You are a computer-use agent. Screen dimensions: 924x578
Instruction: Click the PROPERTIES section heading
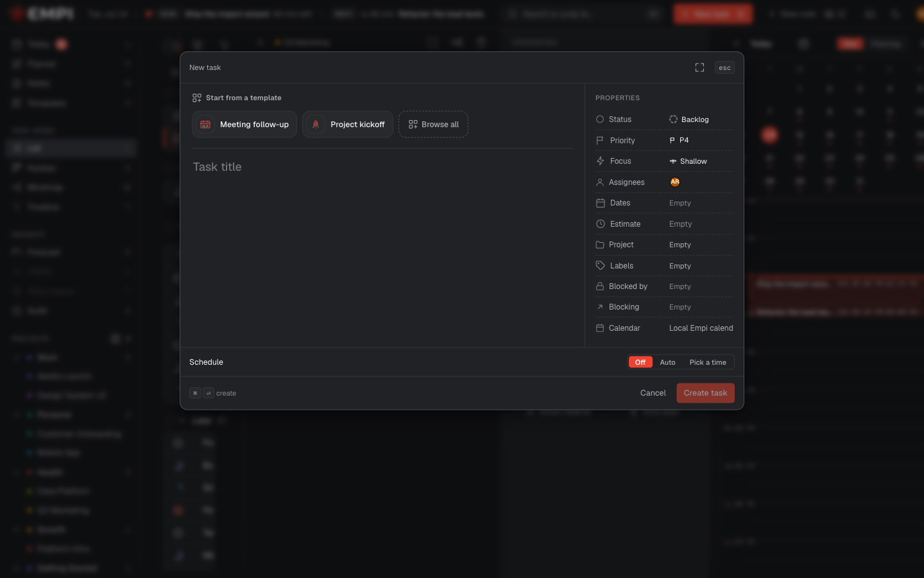[x=617, y=98]
